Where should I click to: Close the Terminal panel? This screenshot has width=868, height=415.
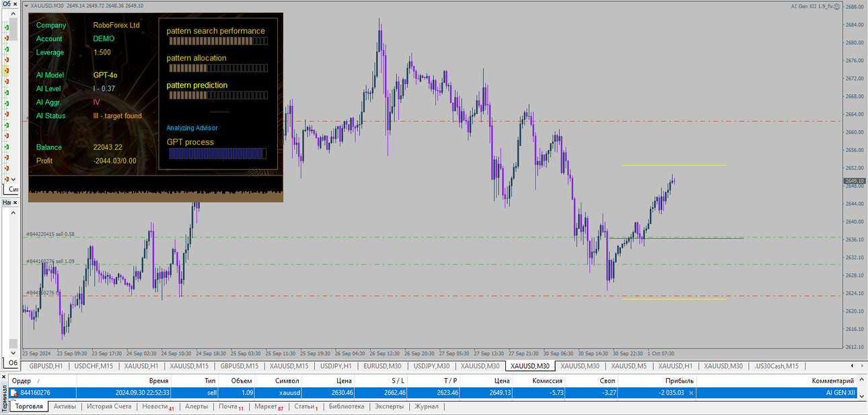click(x=3, y=378)
